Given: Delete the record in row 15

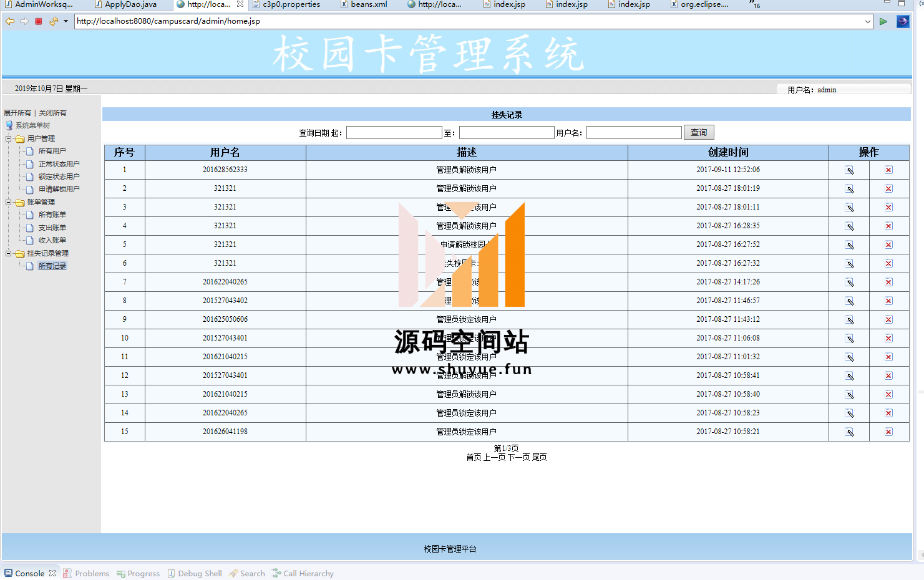Looking at the screenshot, I should (x=888, y=432).
